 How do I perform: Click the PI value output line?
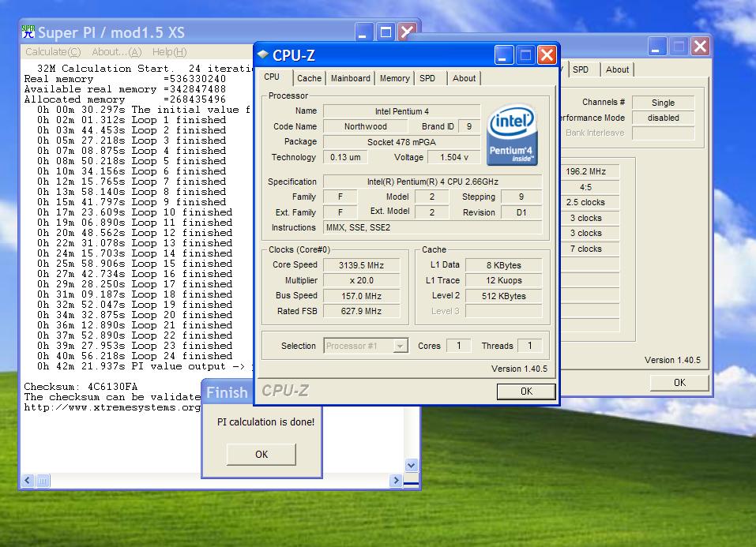[144, 366]
